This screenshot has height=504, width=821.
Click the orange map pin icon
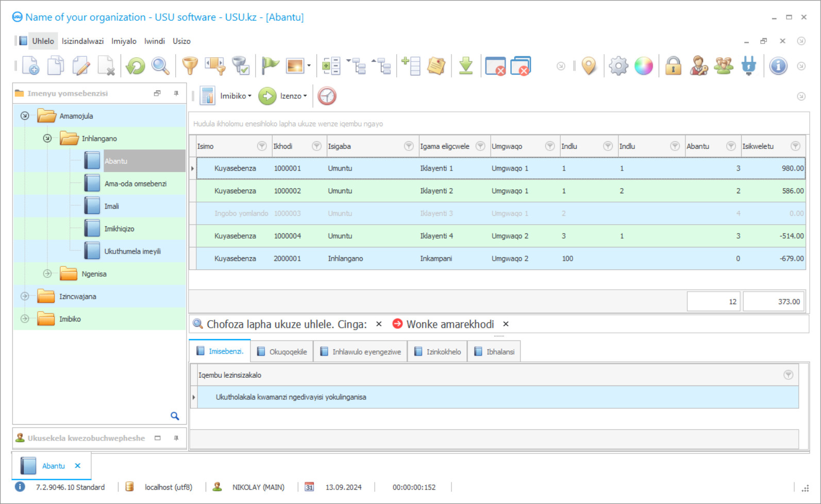pos(589,66)
